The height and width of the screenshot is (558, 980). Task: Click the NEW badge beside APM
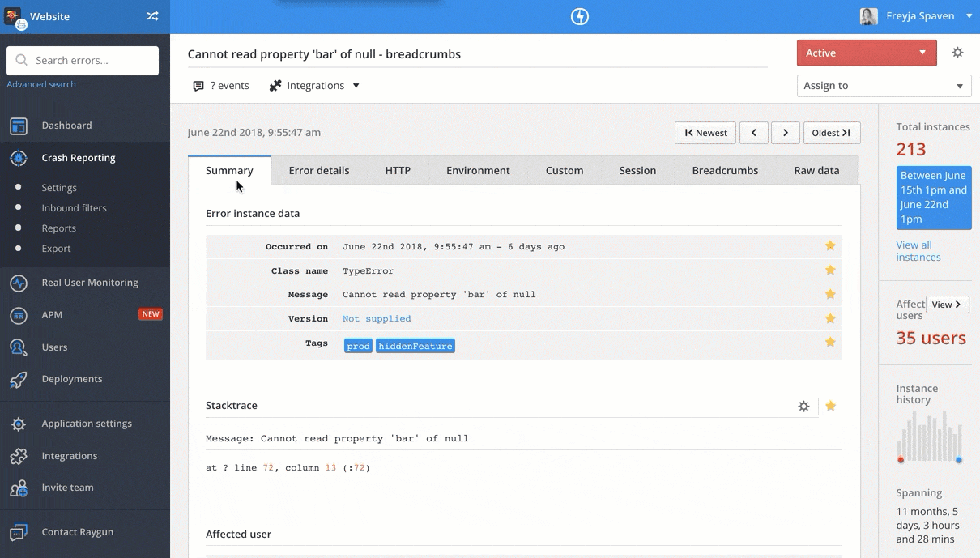point(151,314)
